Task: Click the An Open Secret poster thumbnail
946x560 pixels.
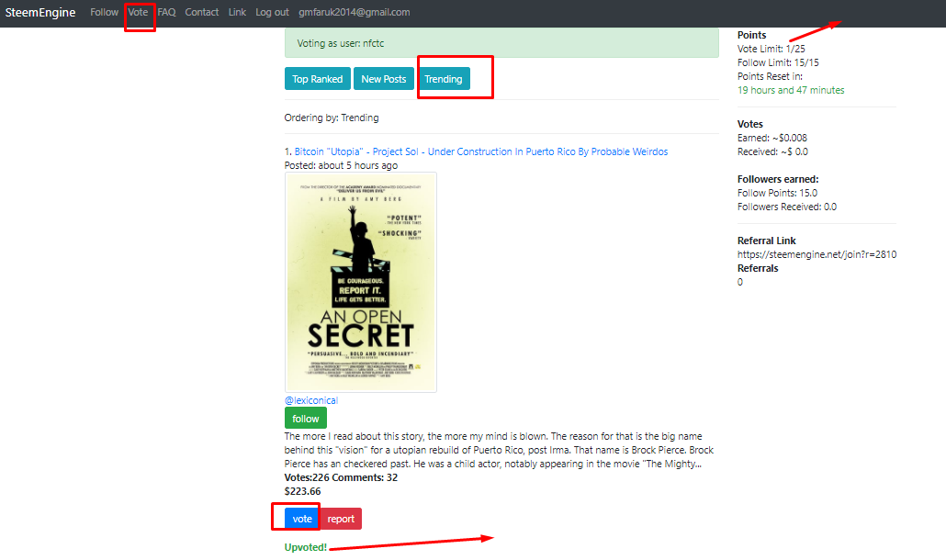Action: click(x=361, y=282)
